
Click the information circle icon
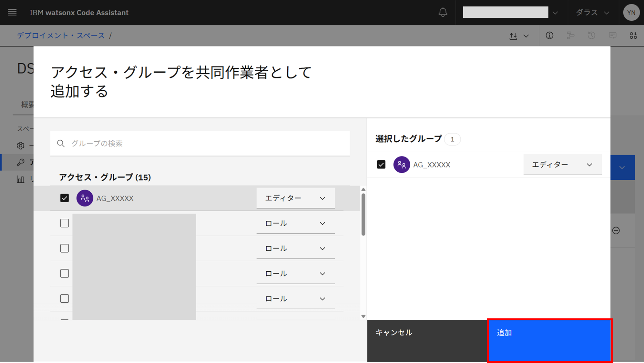549,35
